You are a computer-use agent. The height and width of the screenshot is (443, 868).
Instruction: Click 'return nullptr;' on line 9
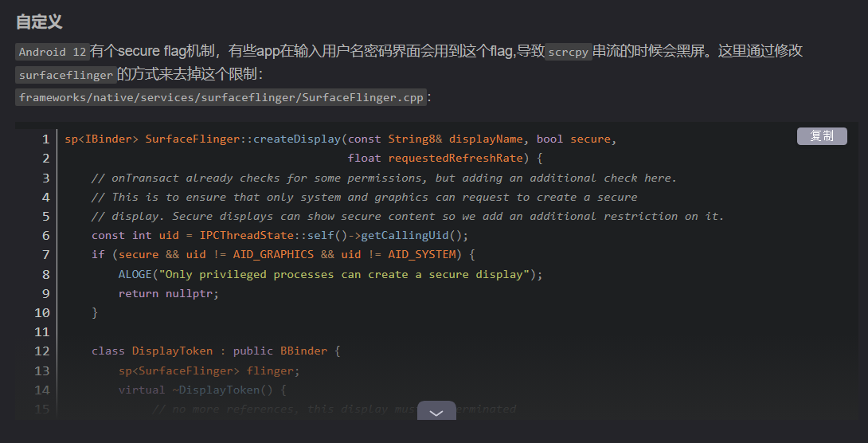[x=169, y=293]
